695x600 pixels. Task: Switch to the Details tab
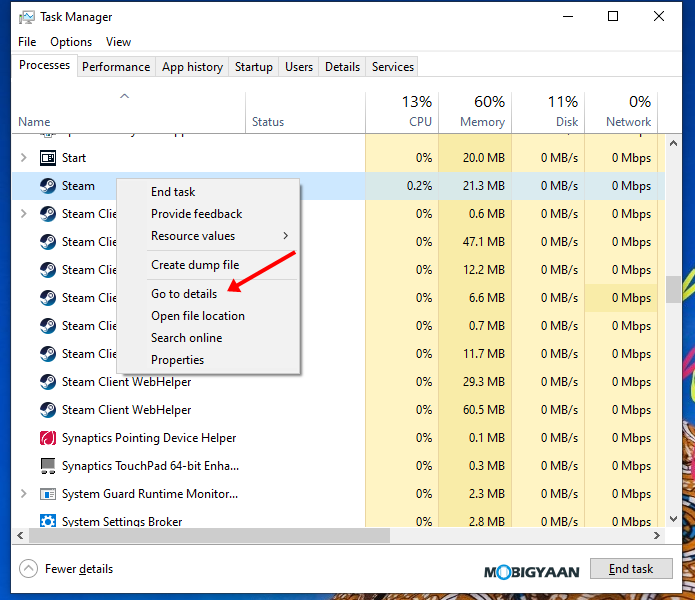click(x=342, y=67)
